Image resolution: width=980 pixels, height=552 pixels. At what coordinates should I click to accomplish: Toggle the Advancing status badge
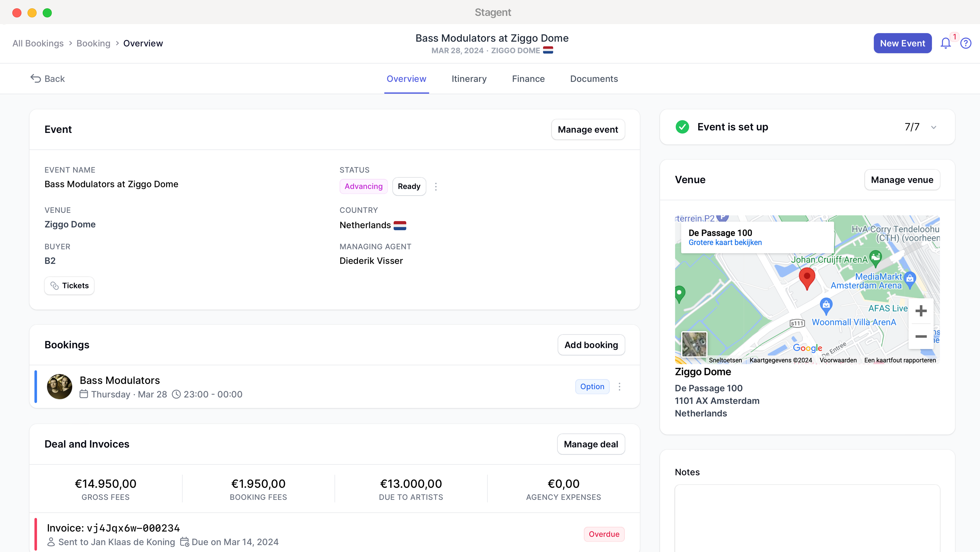click(363, 186)
